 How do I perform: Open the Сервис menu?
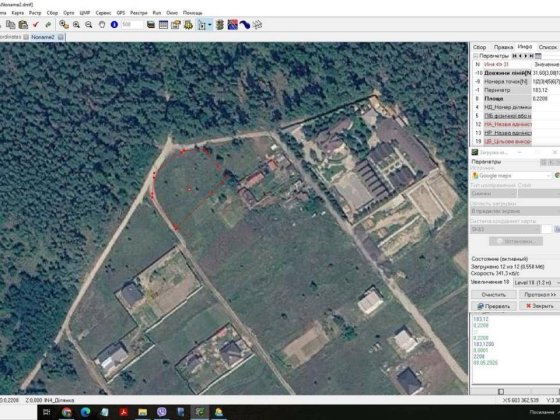coord(103,13)
